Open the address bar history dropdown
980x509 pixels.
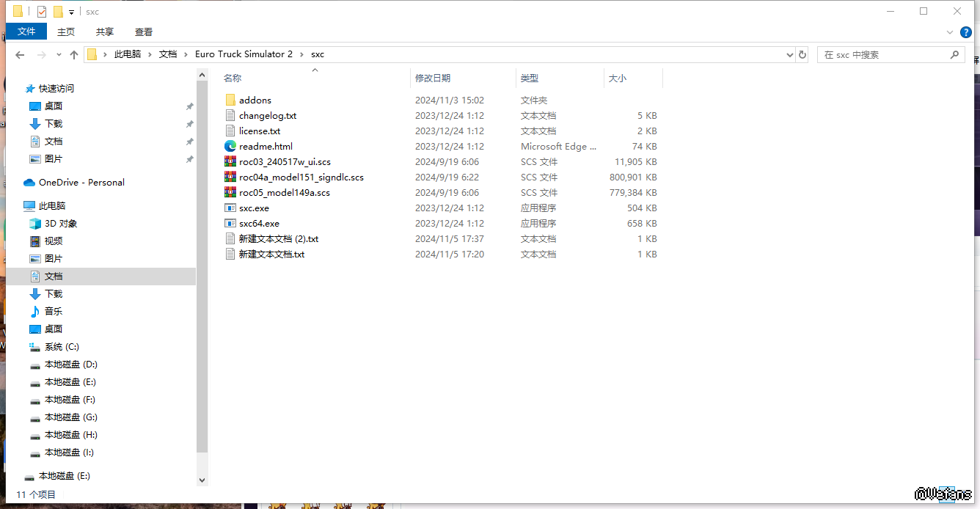point(789,54)
